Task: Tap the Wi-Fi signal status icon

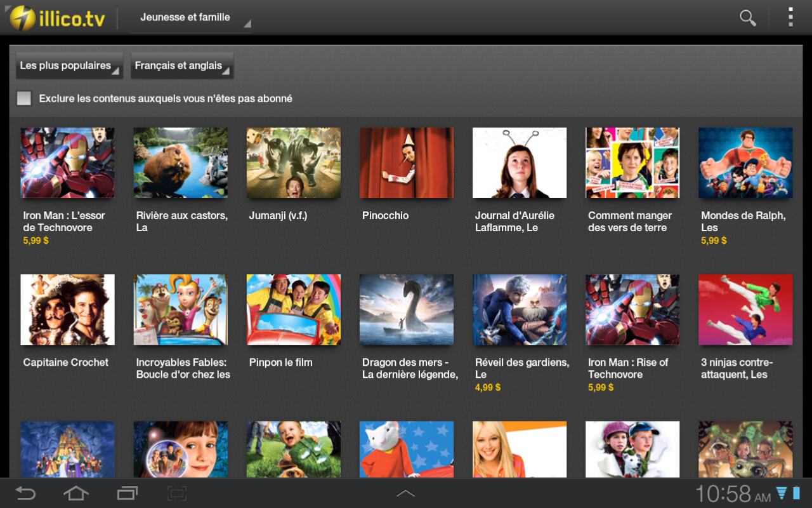Action: tap(782, 493)
